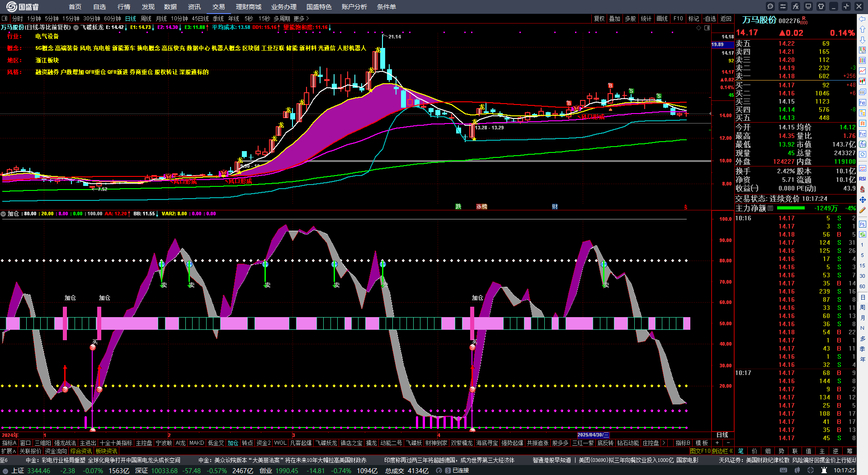Click the blue four-way move arrows icon
The width and height of the screenshot is (868, 475).
point(863,199)
